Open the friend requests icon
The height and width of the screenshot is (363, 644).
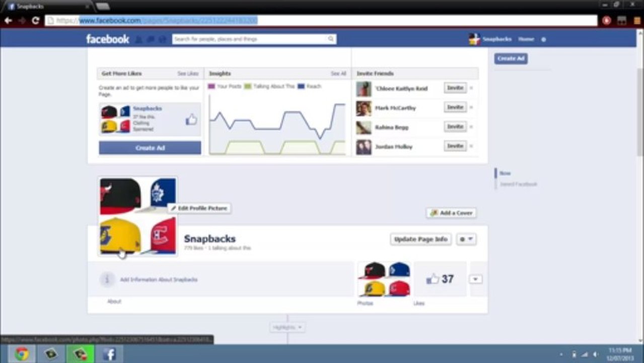139,39
